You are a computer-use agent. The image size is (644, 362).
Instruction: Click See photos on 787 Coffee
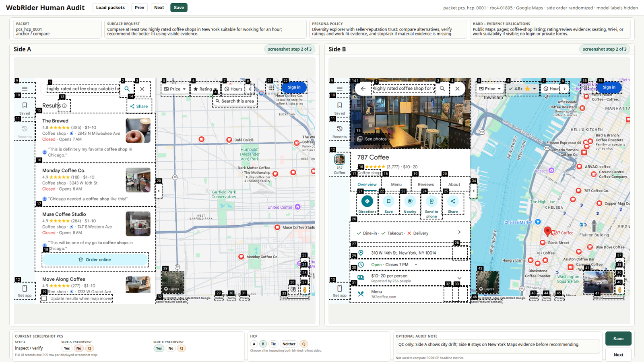click(x=372, y=139)
